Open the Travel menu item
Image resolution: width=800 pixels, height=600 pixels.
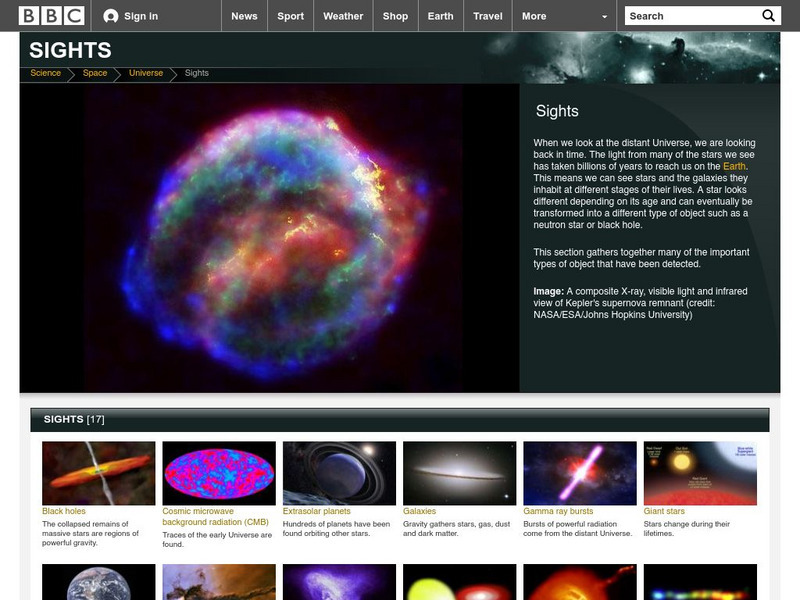pyautogui.click(x=488, y=16)
